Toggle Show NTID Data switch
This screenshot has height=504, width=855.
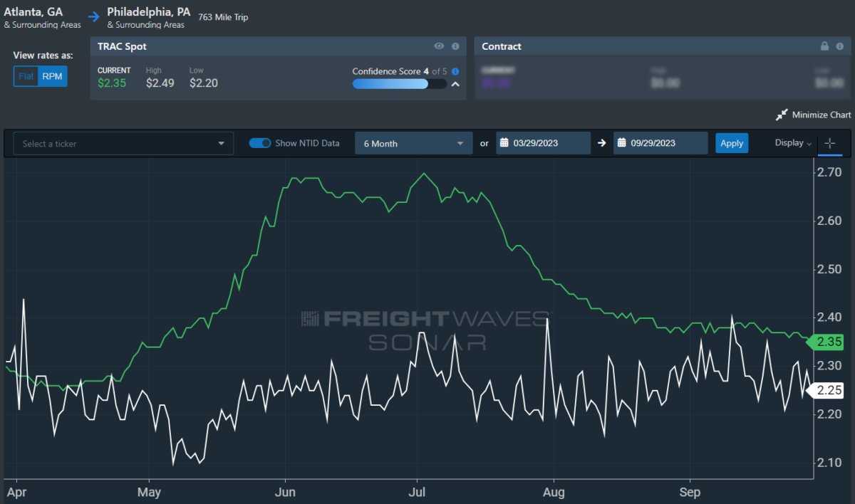coord(260,143)
